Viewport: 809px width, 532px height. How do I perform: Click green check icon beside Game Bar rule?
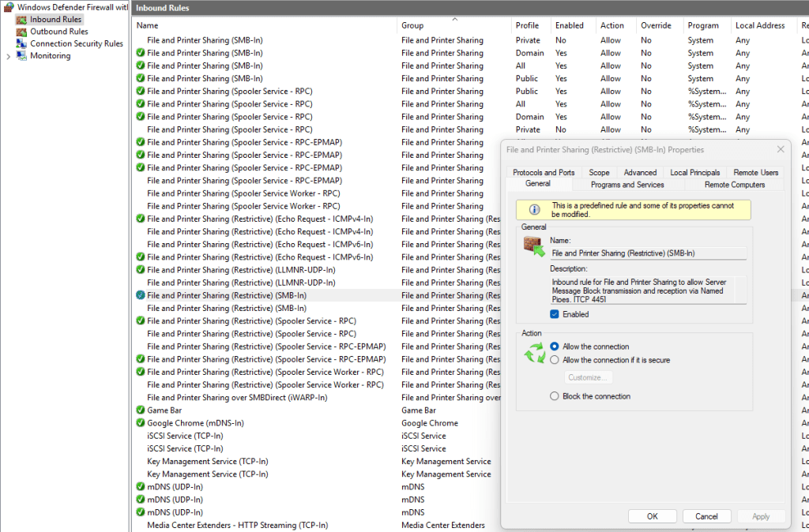(141, 410)
